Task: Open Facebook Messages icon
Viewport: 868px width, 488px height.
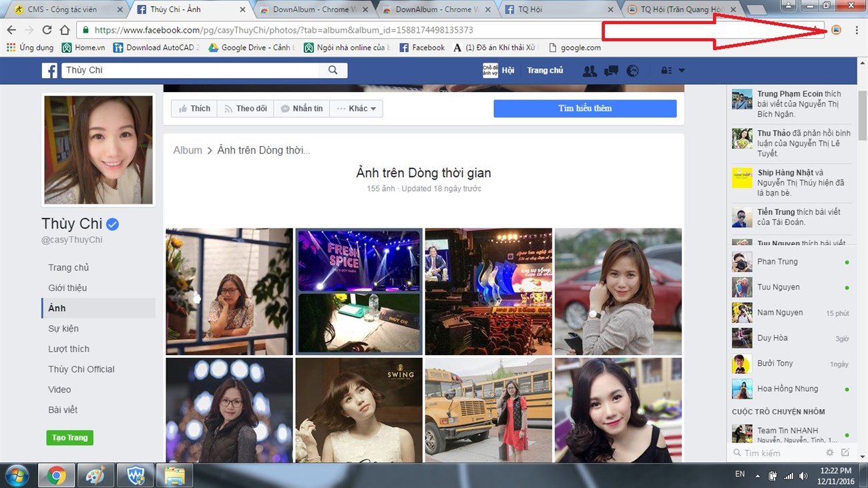Action: (x=611, y=70)
